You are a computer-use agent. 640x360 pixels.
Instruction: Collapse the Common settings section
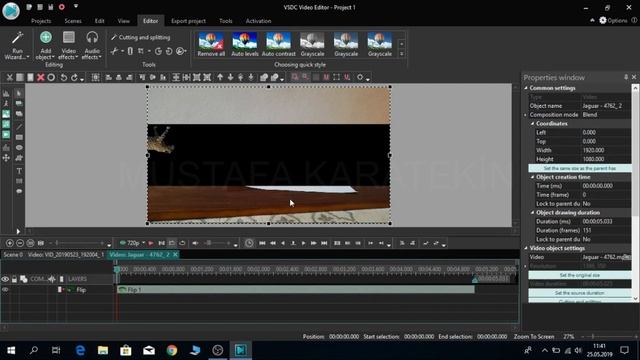coord(526,88)
